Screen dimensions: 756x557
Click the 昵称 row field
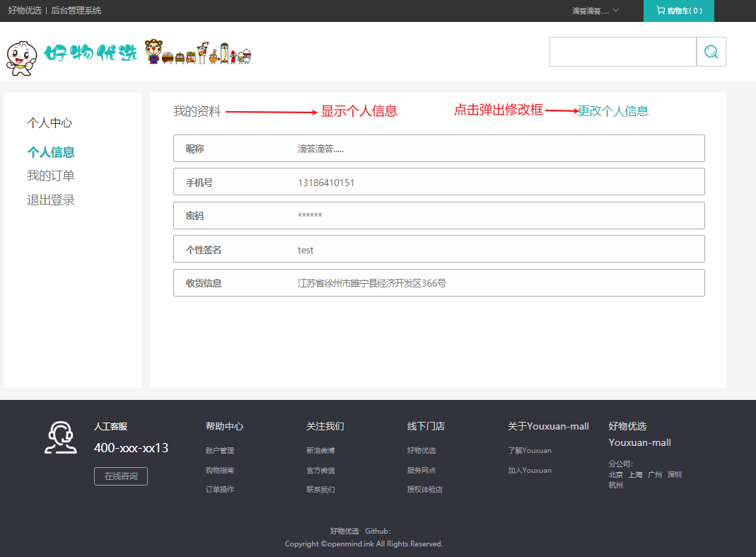438,148
